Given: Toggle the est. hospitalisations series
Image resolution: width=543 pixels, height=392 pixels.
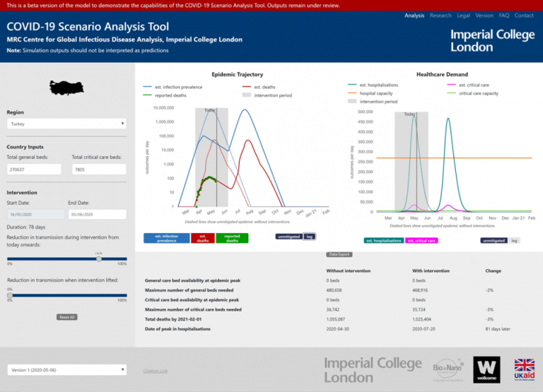Looking at the screenshot, I should coord(383,240).
